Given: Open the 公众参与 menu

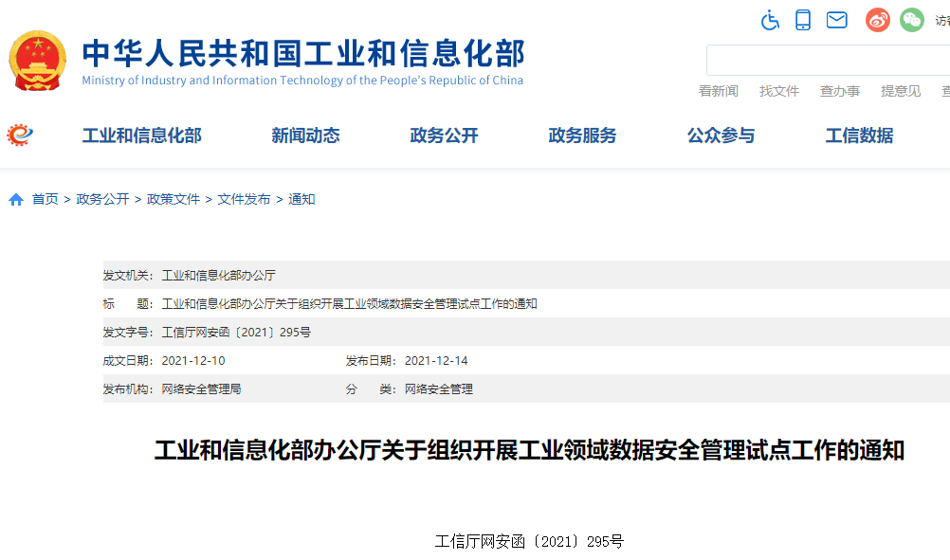Looking at the screenshot, I should pyautogui.click(x=722, y=135).
